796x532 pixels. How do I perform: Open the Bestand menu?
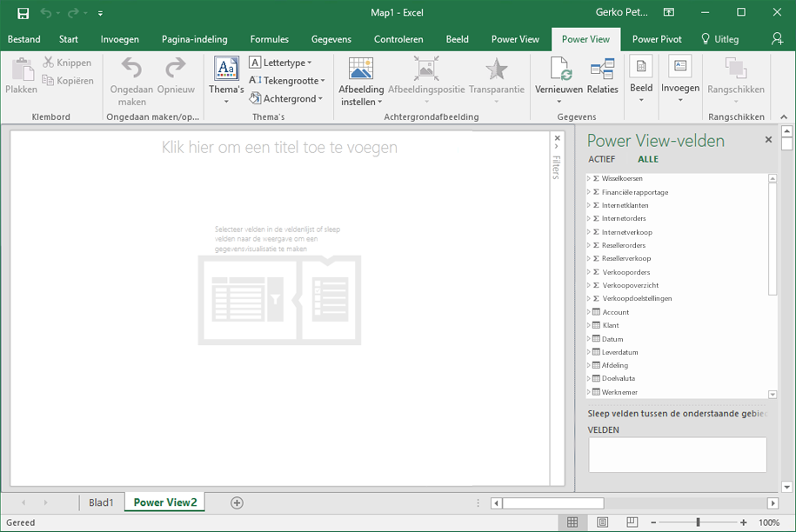[x=23, y=39]
